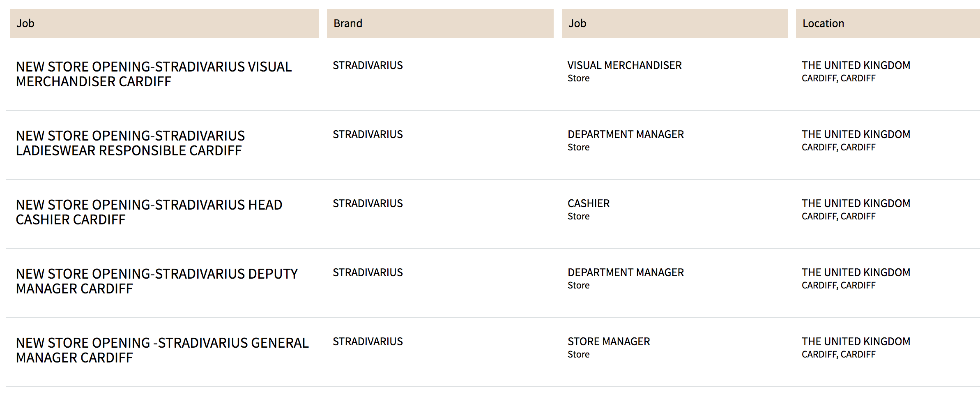980x420 pixels.
Task: Click the STORE MANAGER job category text
Action: (609, 342)
